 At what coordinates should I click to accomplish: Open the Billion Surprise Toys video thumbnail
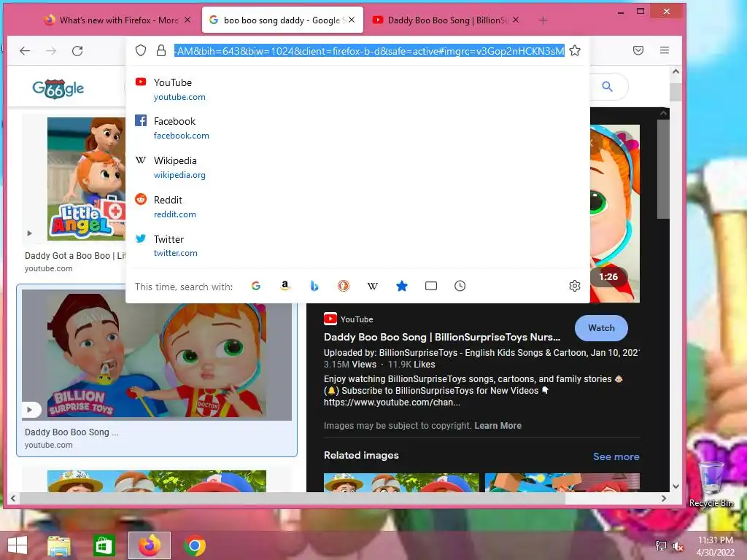[x=157, y=355]
